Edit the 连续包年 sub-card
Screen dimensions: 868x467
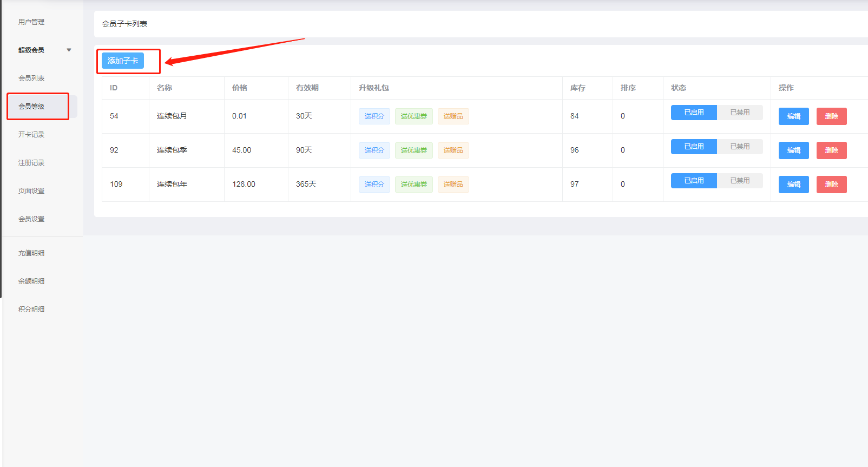794,185
